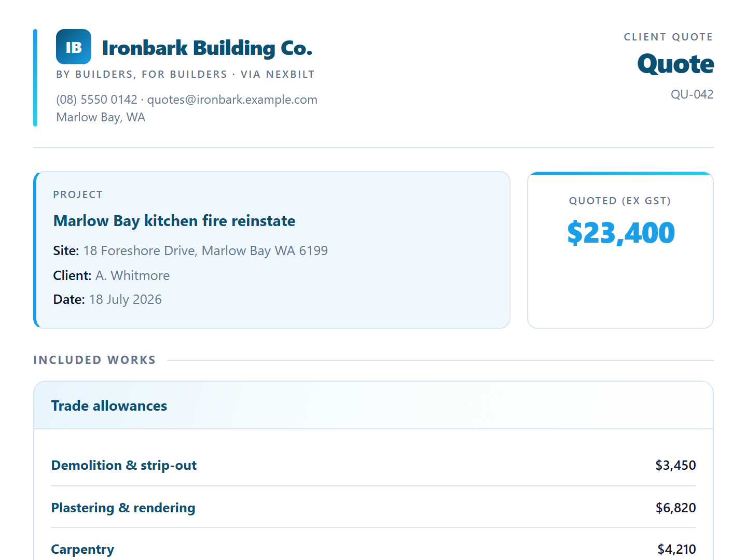This screenshot has height=560, width=747.
Task: Click the (08) 5550 0142 phone number
Action: [96, 100]
